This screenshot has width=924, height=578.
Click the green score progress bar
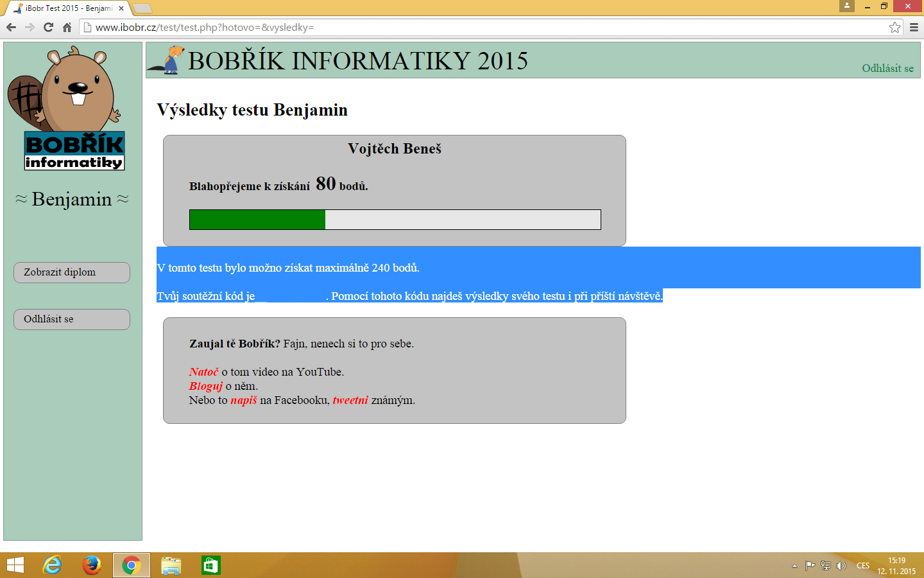pos(257,219)
